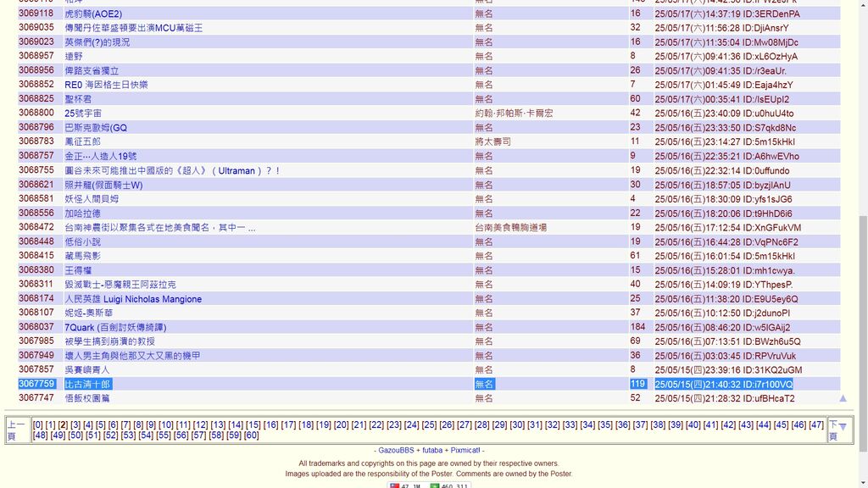The height and width of the screenshot is (488, 868).
Task: Open thread 俾路支省獨立
Action: click(92, 71)
